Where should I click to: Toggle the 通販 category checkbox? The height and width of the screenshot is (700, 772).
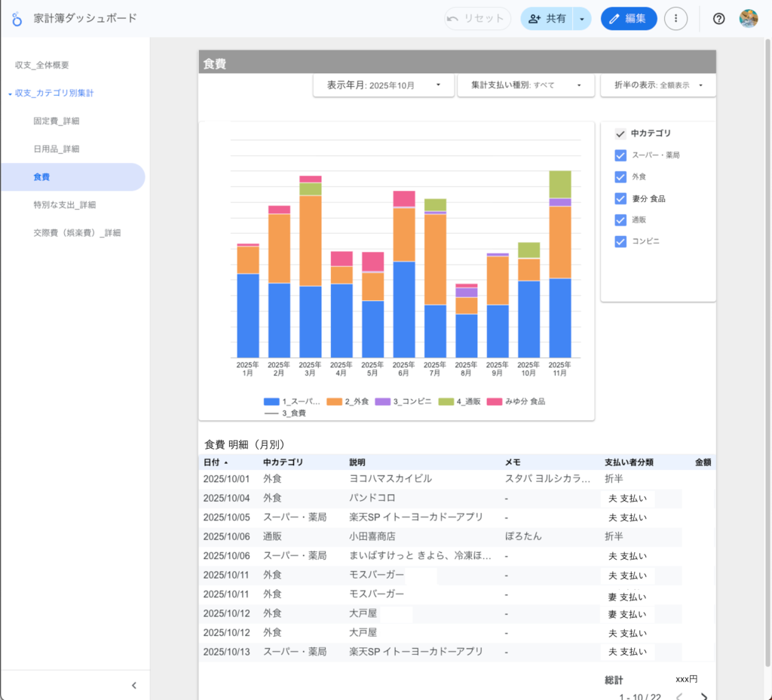[620, 220]
